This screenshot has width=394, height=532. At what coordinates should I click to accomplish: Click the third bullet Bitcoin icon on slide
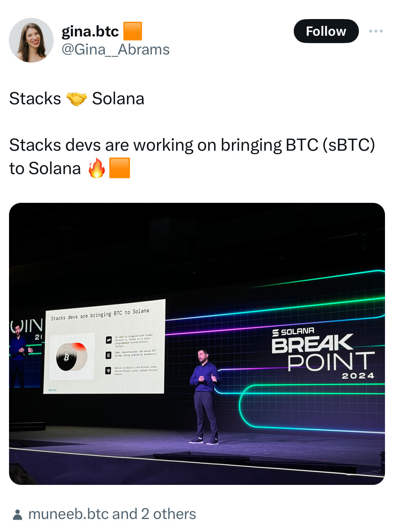click(x=108, y=371)
